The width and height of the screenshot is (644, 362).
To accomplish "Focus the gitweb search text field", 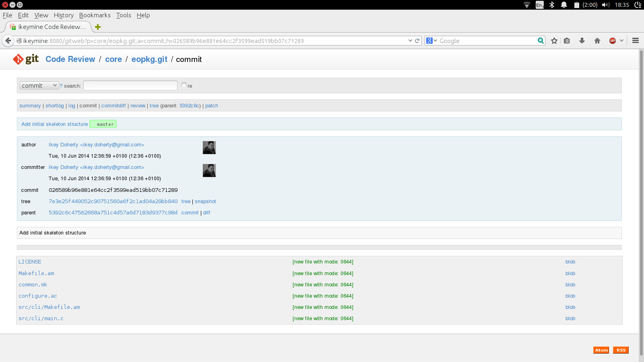I will click(130, 86).
